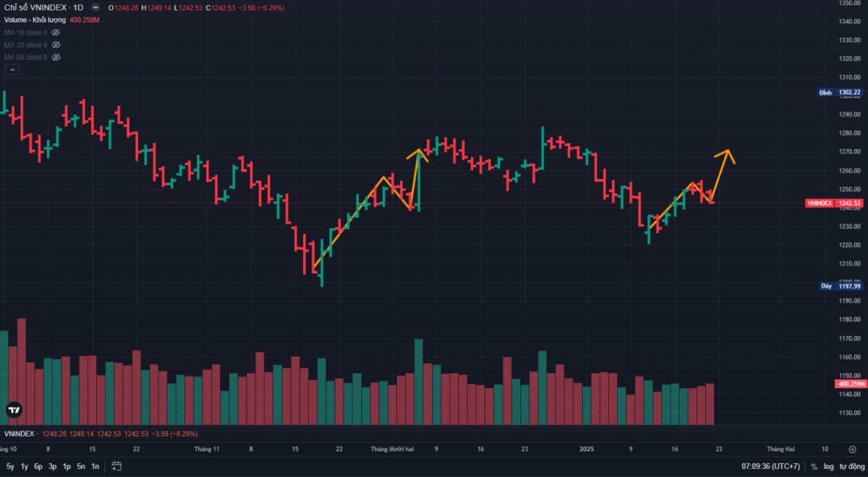Image resolution: width=868 pixels, height=477 pixels.
Task: Set chart range to 3p
Action: point(53,467)
